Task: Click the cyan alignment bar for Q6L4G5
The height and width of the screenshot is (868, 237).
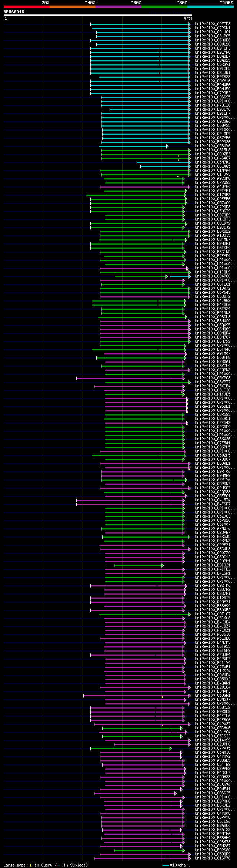Action: tap(166, 166)
